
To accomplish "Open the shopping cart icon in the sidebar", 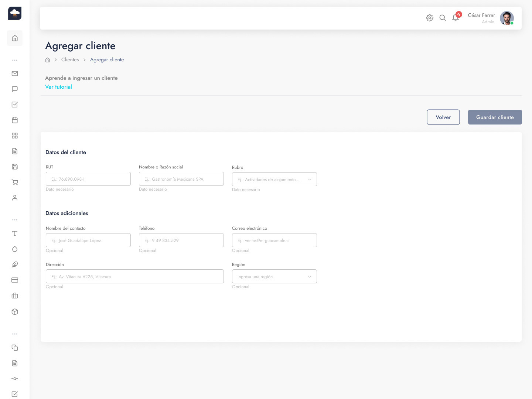I will 15,182.
